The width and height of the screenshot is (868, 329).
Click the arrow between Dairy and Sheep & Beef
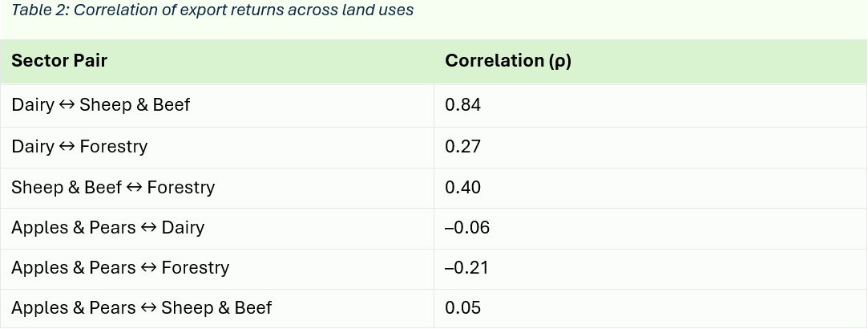tap(67, 105)
